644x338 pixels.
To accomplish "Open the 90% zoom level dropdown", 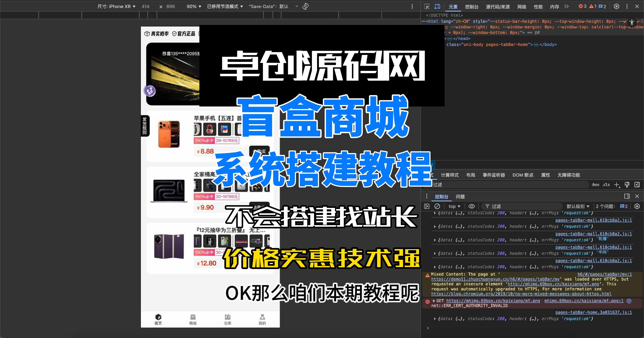I will click(x=193, y=6).
